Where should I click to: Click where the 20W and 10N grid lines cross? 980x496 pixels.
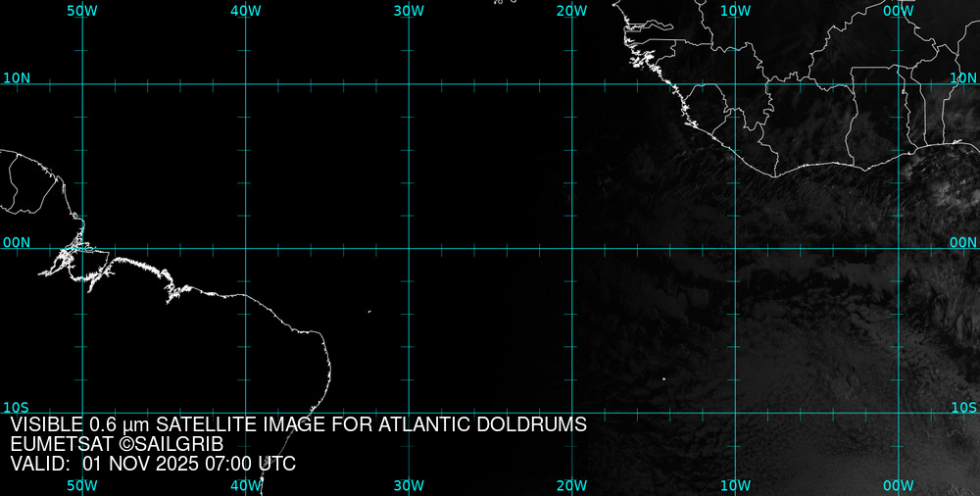coord(571,84)
